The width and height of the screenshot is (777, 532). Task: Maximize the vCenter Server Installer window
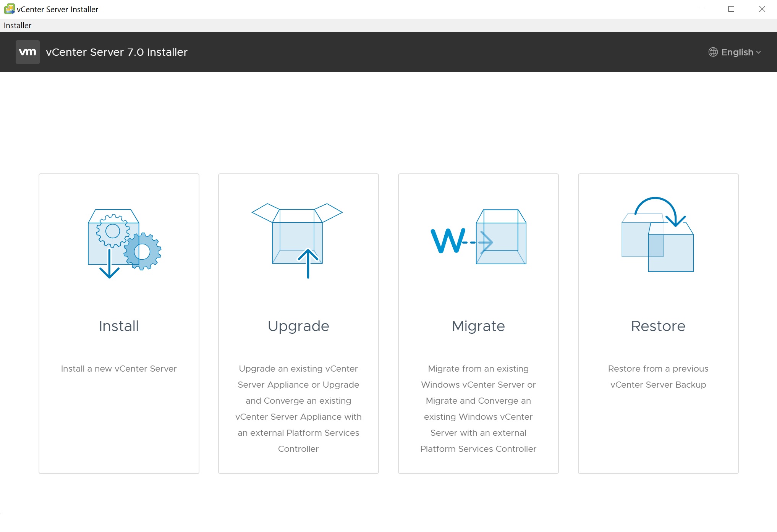click(x=731, y=9)
